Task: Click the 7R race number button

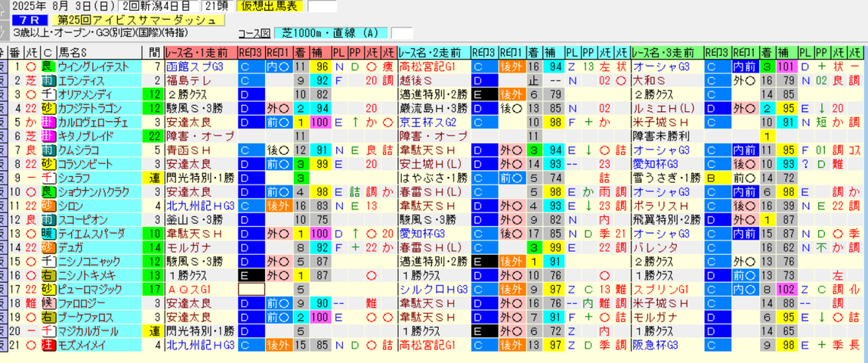Action: coord(29,20)
